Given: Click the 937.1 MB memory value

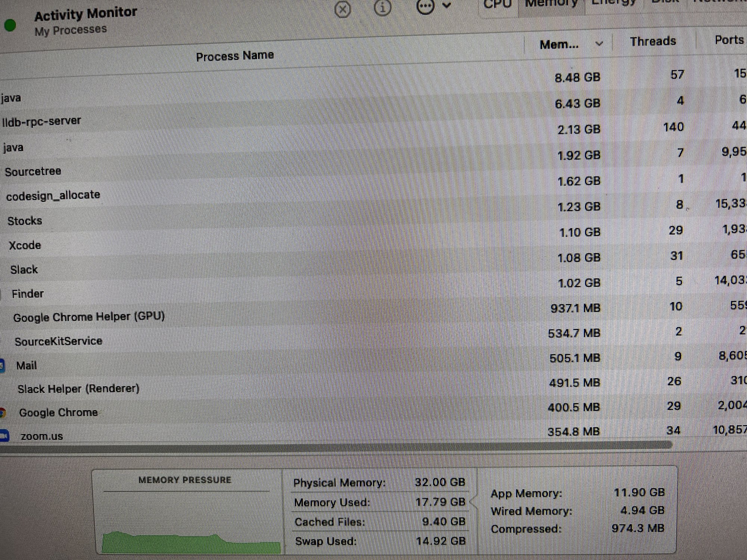Looking at the screenshot, I should pyautogui.click(x=575, y=308).
